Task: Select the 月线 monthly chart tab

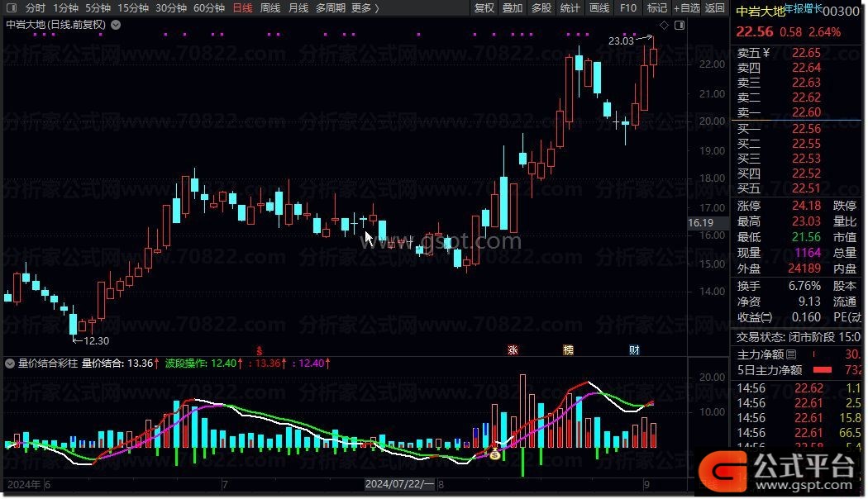Action: click(298, 8)
